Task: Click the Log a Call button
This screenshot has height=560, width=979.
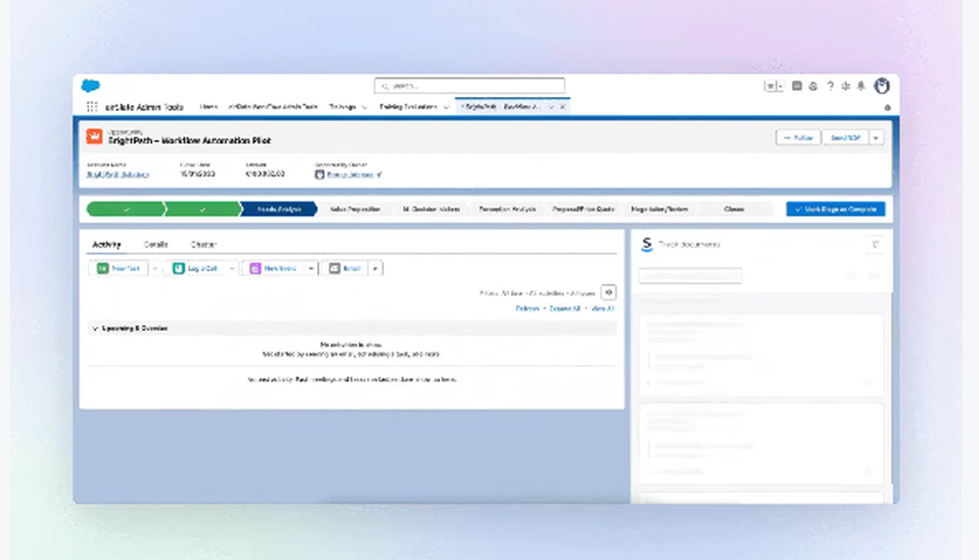Action: tap(196, 268)
